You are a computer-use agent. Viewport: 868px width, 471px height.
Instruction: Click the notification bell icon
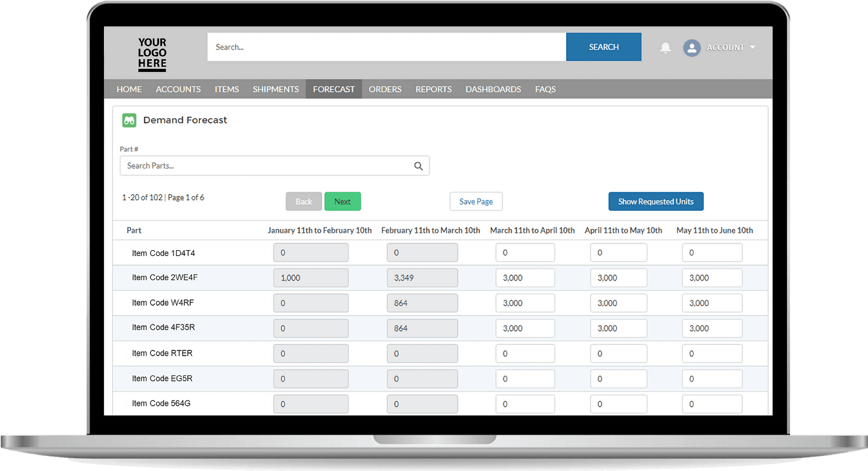(665, 47)
